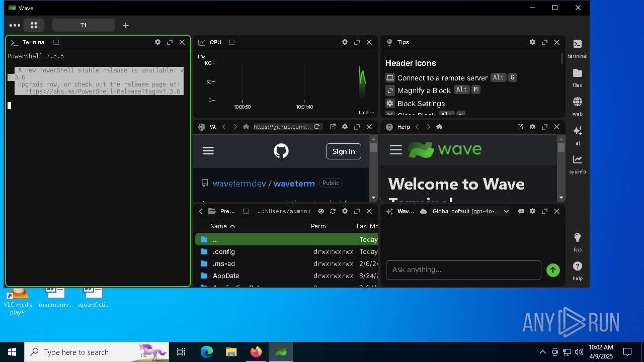
Task: Open the web widget in the sidebar
Action: 578,107
